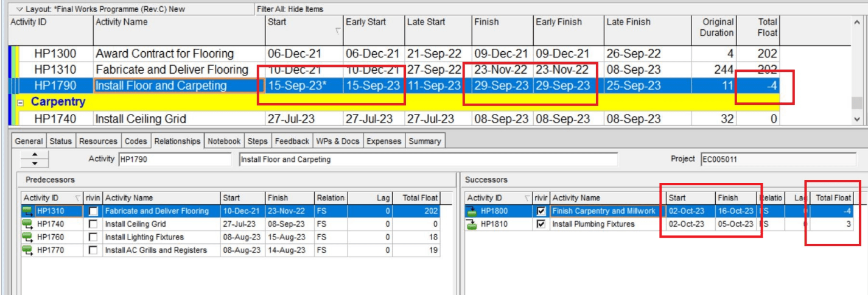The width and height of the screenshot is (868, 295).
Task: Click Finish date 05-Oct-23 for HP1810
Action: [735, 224]
